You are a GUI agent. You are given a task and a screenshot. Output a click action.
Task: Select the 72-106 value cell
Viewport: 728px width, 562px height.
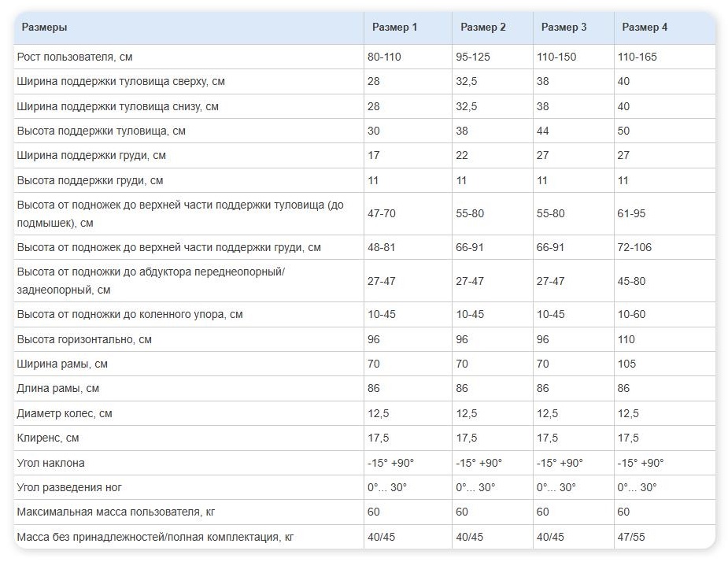click(634, 248)
